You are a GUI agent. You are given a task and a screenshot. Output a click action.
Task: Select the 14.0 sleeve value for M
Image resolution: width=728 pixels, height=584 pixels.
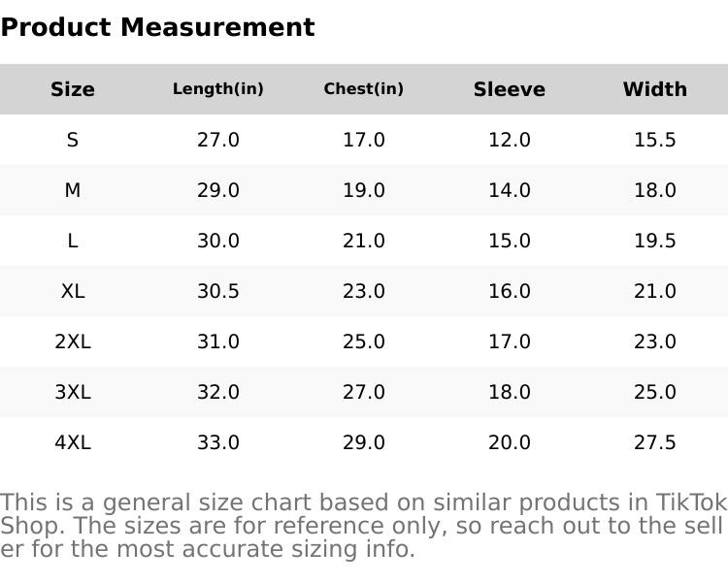tap(510, 190)
